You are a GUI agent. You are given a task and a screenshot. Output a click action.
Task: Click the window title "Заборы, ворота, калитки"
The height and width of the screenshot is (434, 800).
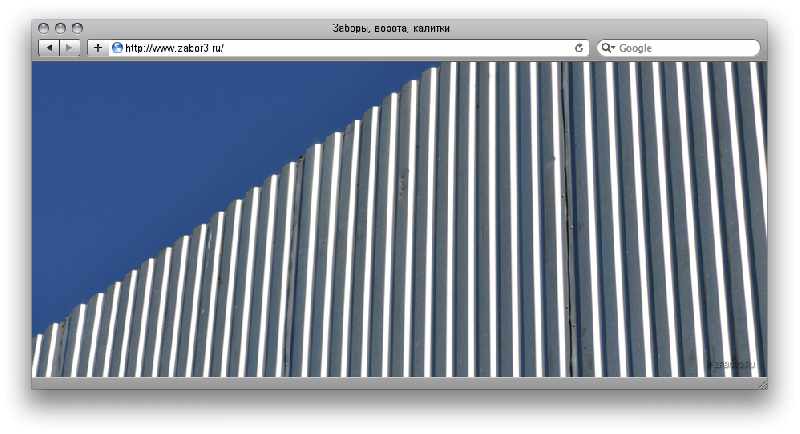(x=398, y=29)
